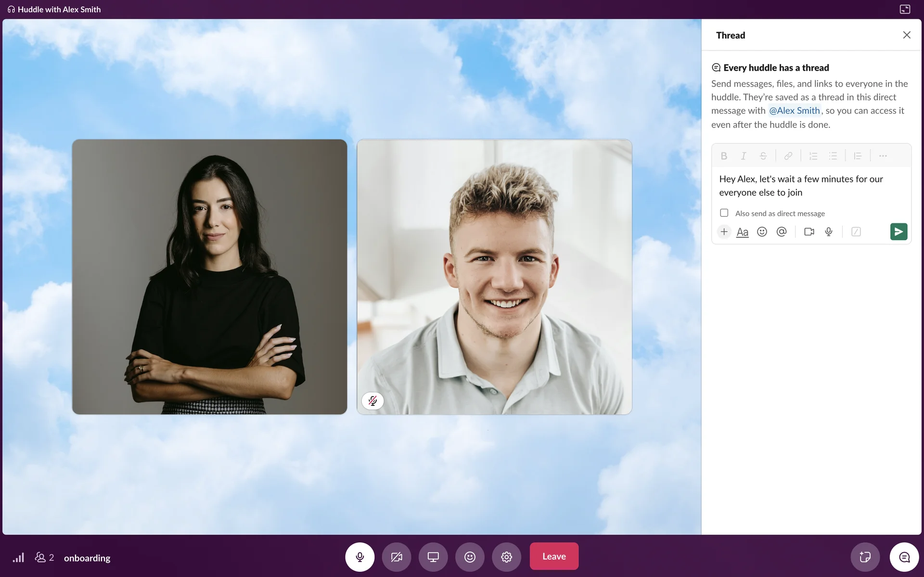Share your screen in the huddle

pos(433,557)
